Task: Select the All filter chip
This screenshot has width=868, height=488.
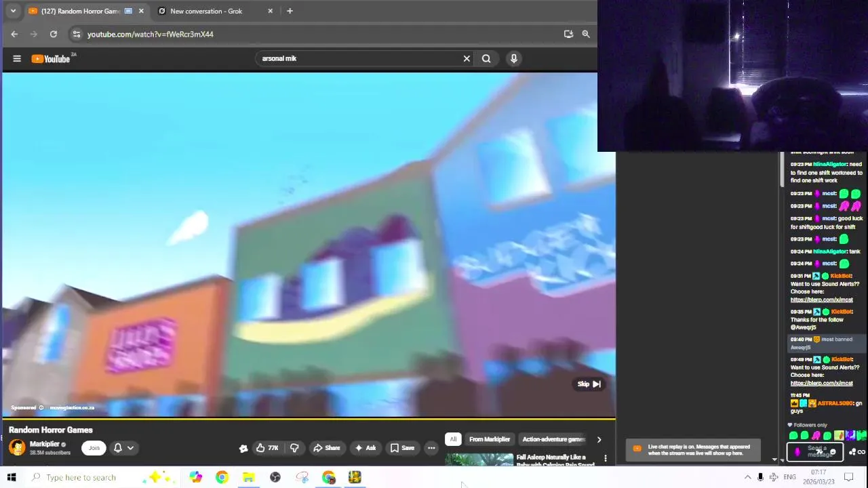Action: click(453, 439)
